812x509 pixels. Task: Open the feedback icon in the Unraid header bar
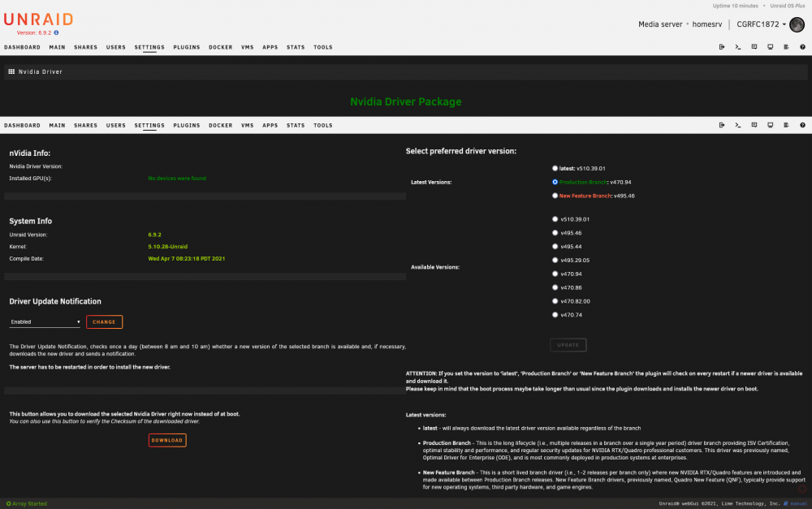point(754,47)
